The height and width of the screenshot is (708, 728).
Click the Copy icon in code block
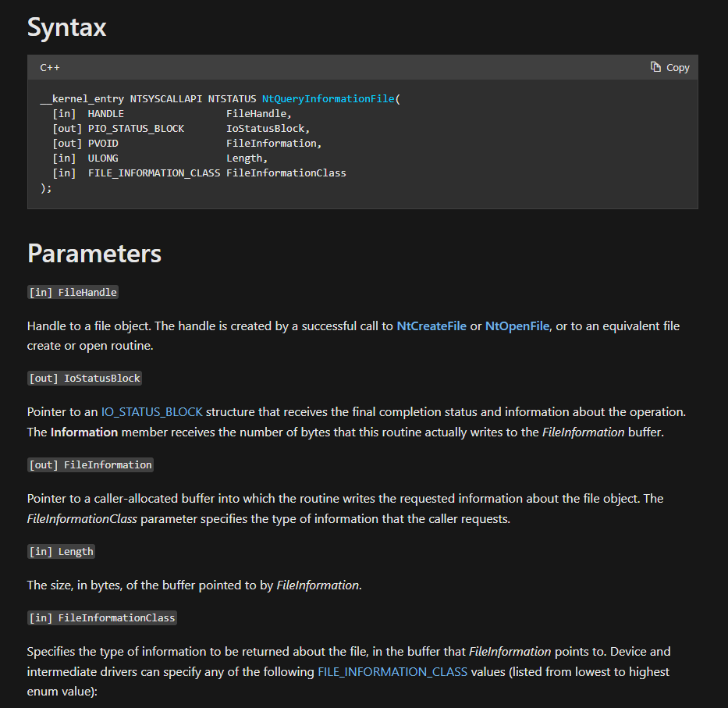click(x=655, y=67)
